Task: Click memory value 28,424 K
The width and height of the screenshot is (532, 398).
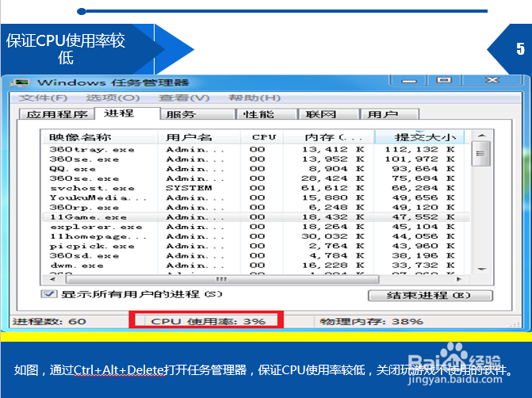Action: [333, 178]
